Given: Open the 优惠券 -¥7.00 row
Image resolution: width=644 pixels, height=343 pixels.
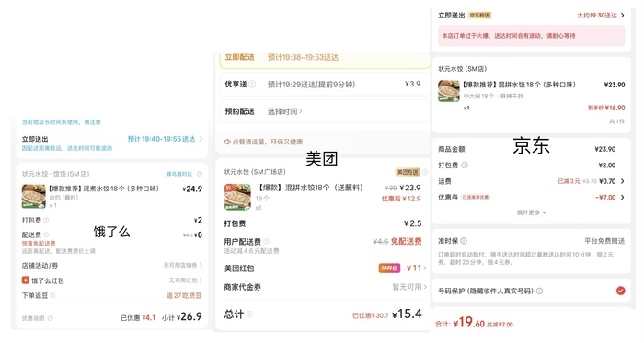Looking at the screenshot, I should click(532, 198).
